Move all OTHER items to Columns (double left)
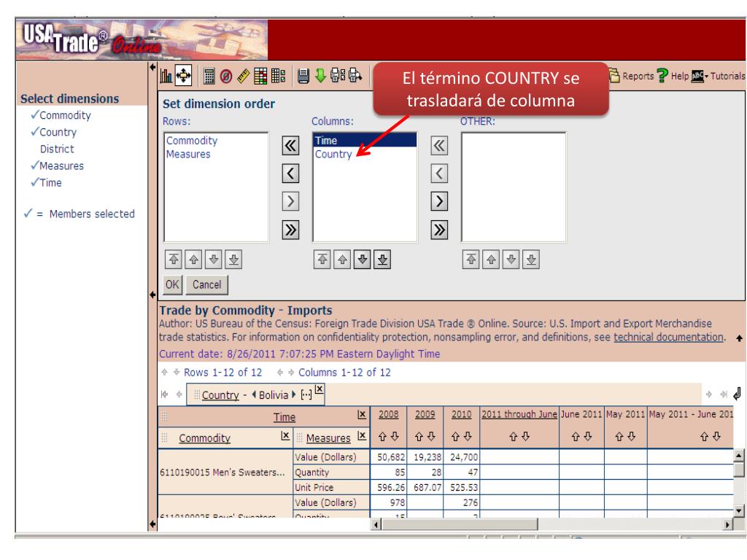Image resolution: width=747 pixels, height=560 pixels. click(x=439, y=145)
